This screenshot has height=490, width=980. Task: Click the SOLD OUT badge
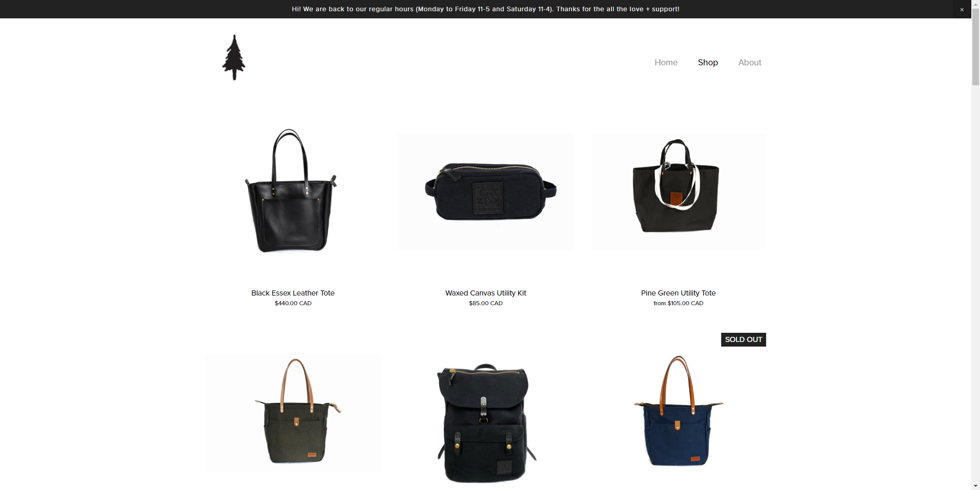[743, 339]
